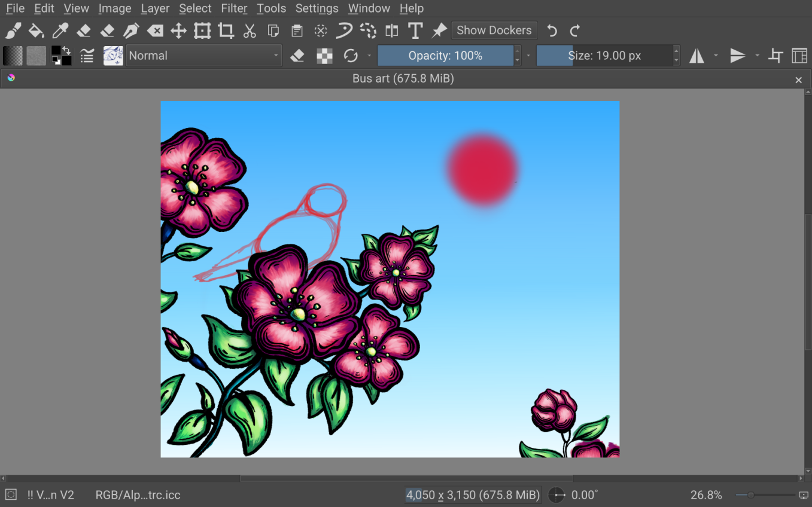Choose the Crop tool
Screen dimensions: 812x507
(x=226, y=30)
